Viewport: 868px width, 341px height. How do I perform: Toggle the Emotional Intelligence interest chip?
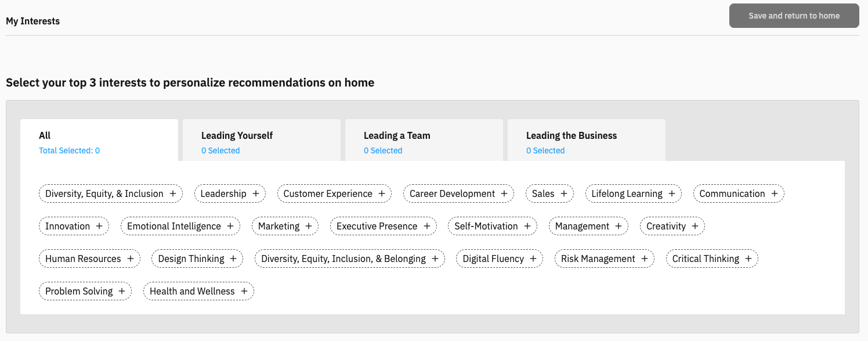pos(180,226)
